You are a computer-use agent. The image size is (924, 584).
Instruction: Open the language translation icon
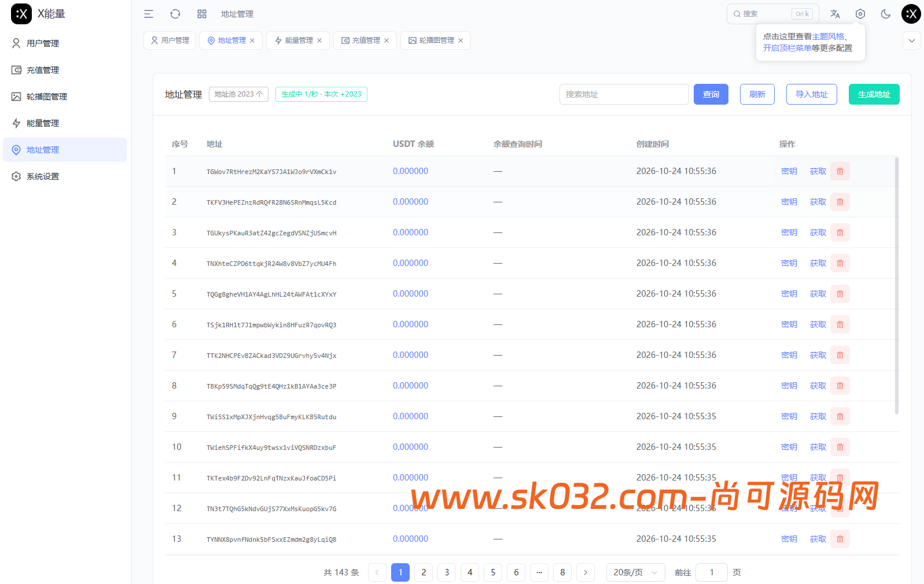click(x=835, y=14)
